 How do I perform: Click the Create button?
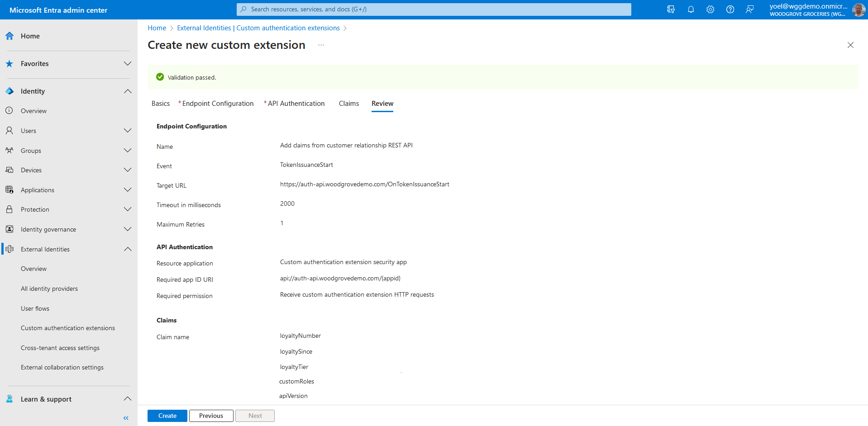(x=167, y=416)
